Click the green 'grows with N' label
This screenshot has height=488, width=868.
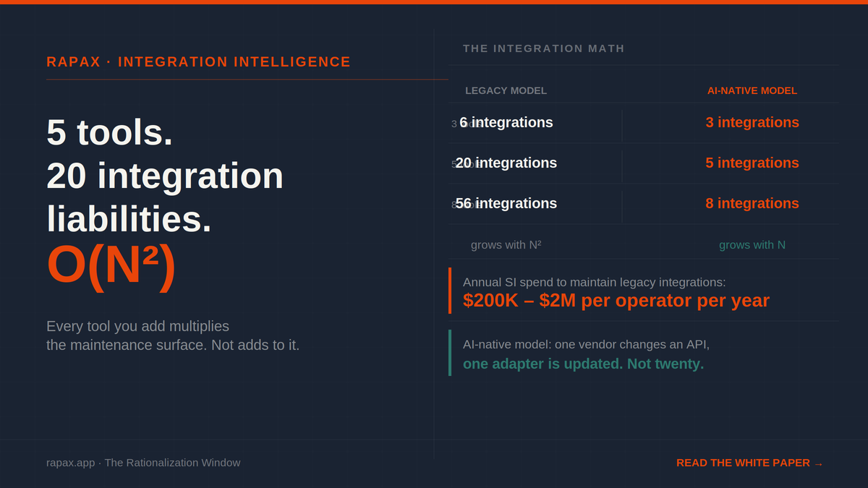click(752, 245)
